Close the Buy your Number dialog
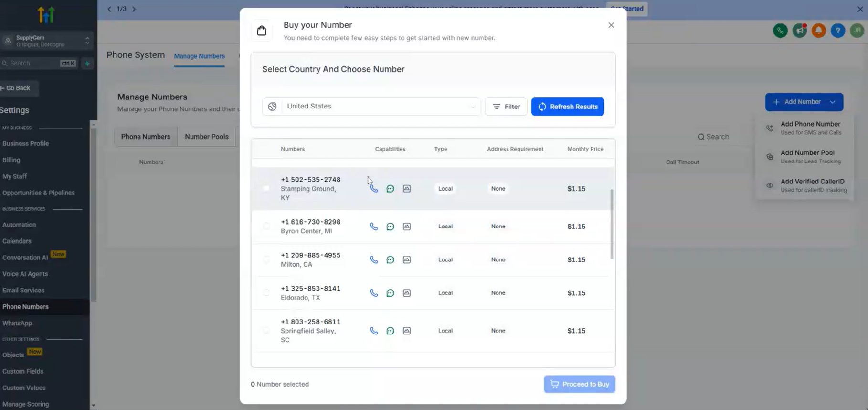Screen dimensions: 868x410 611,25
